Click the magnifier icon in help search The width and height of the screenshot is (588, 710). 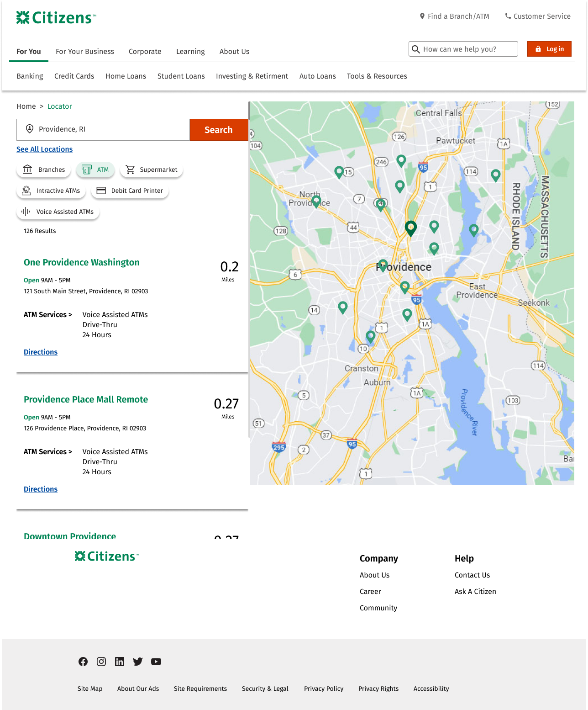416,49
